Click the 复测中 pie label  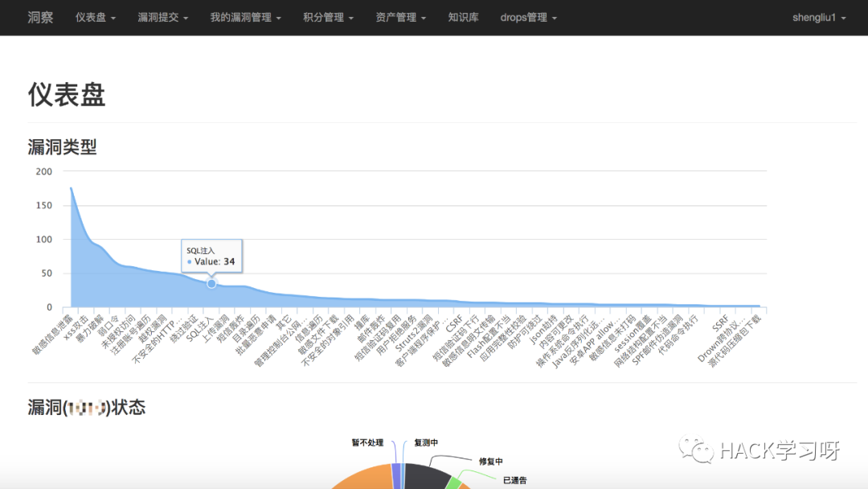click(426, 442)
